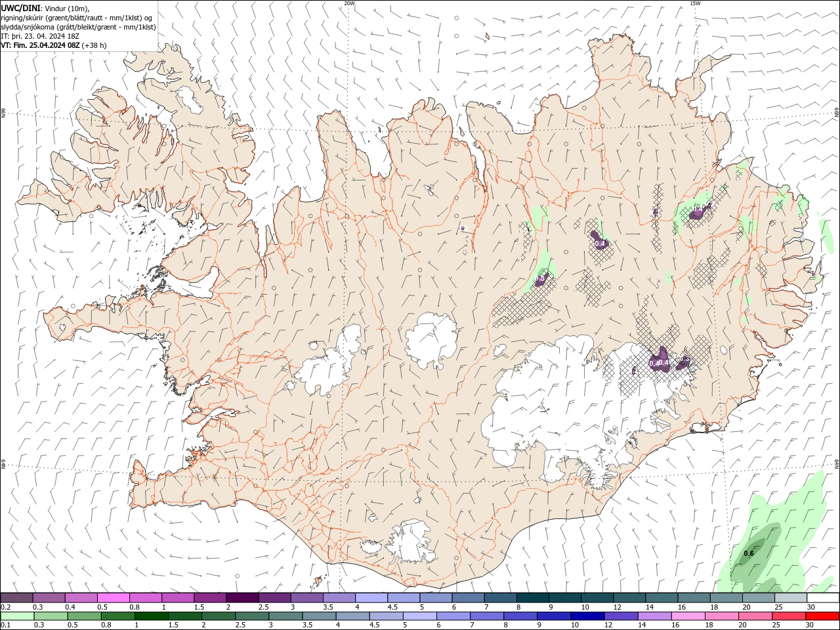840x630 pixels.
Task: Select the medium green 0.5–0.8 rain swatch
Action: (x=85, y=616)
